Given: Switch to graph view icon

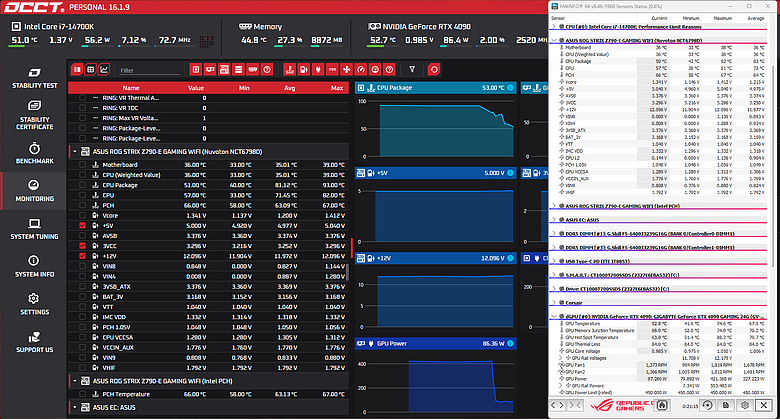Looking at the screenshot, I should (104, 70).
